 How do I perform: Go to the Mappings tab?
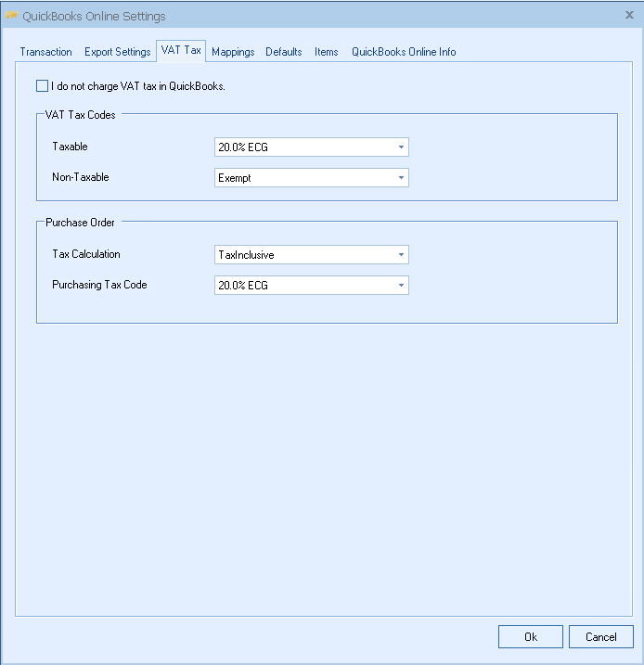tap(233, 52)
